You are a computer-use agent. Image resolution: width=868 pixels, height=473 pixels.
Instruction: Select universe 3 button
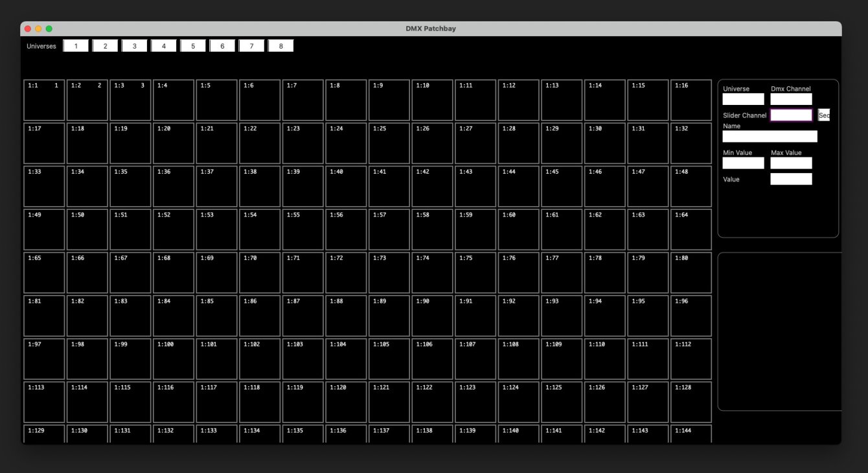pyautogui.click(x=134, y=46)
